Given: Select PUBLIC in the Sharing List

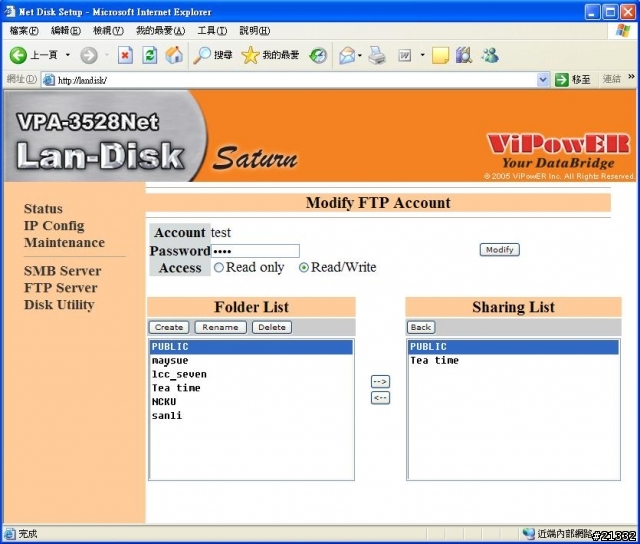Looking at the screenshot, I should [513, 347].
